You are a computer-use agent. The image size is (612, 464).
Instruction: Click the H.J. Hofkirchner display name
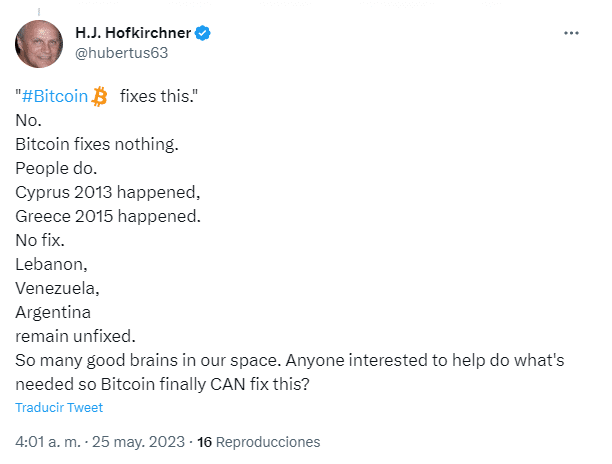point(133,33)
